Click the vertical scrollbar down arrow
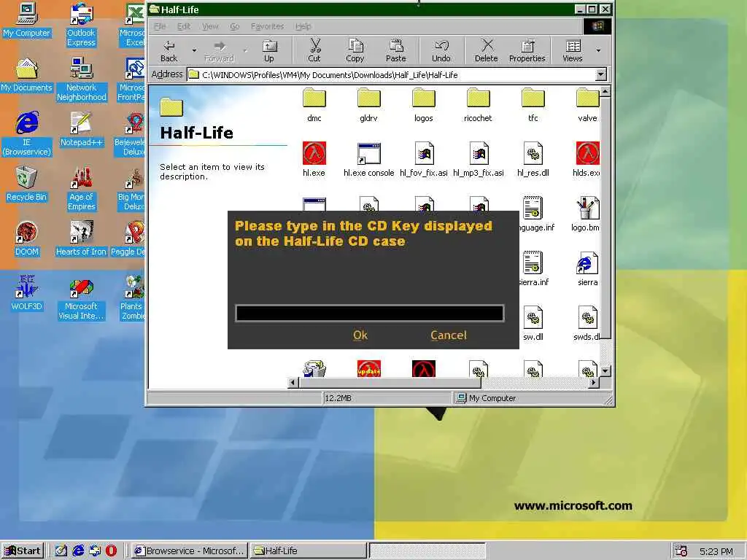This screenshot has width=747, height=560. (x=605, y=371)
